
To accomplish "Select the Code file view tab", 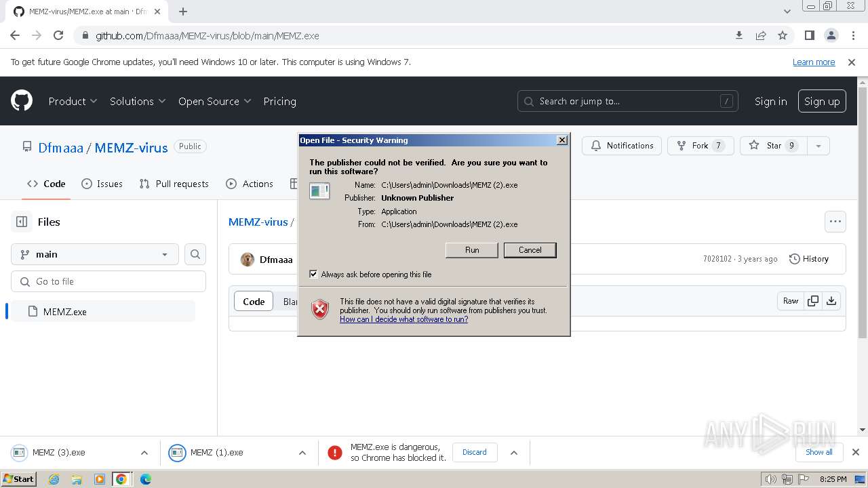I will tap(254, 302).
